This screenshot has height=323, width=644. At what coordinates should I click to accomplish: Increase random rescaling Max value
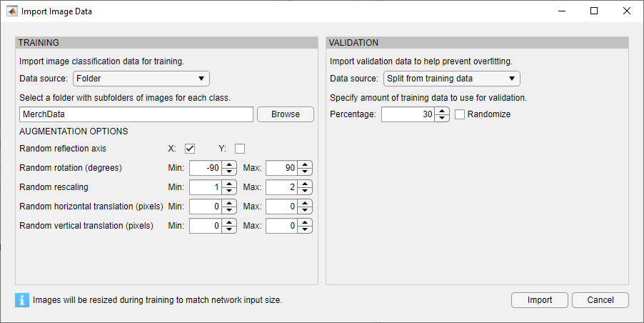point(306,184)
